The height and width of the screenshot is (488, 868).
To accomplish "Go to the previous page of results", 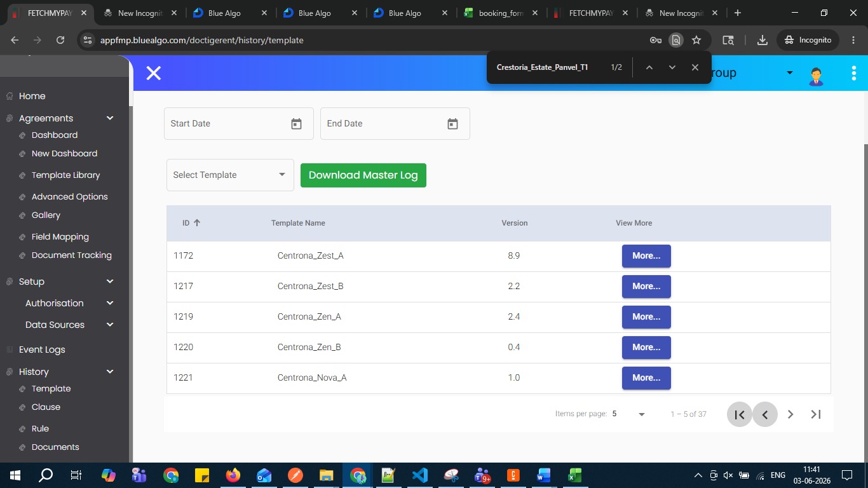I will coord(765,414).
